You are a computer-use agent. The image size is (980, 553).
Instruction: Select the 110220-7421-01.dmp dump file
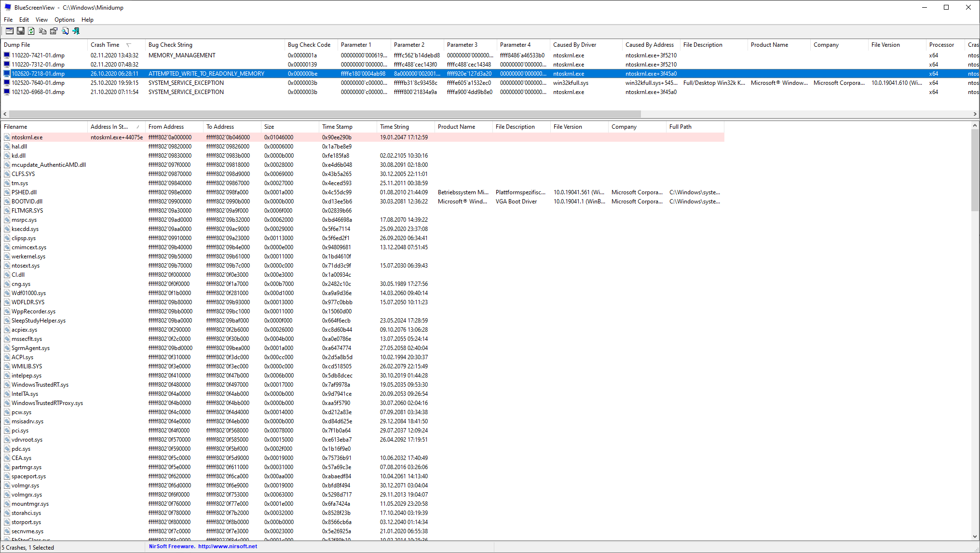(38, 55)
